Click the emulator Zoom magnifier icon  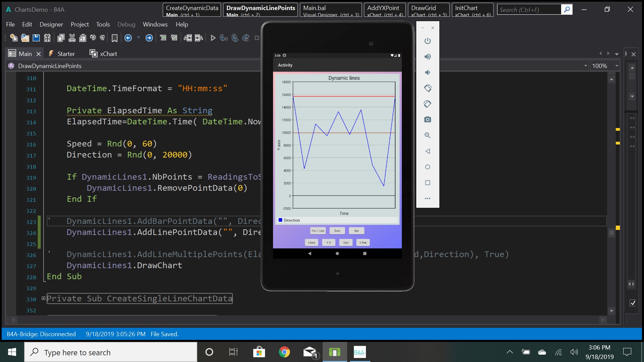(x=427, y=135)
